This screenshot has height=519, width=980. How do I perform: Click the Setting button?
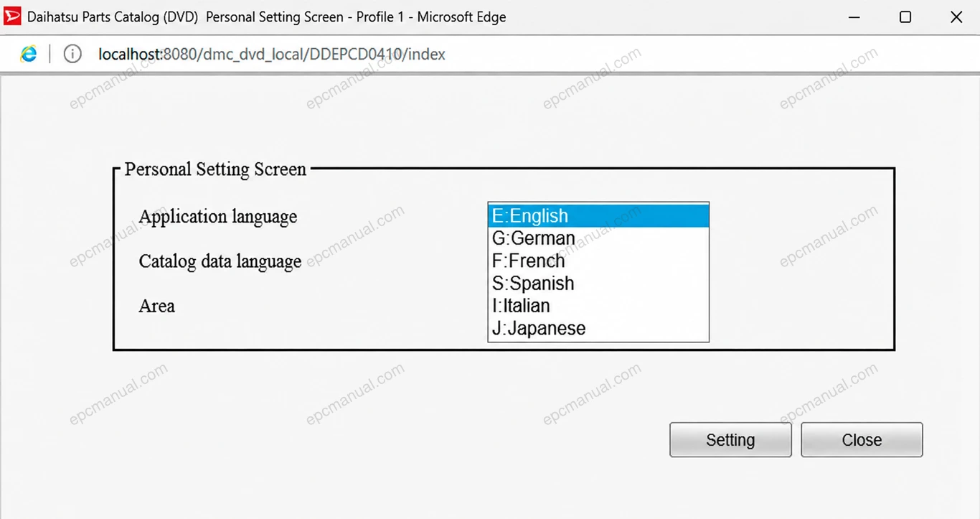(x=730, y=440)
